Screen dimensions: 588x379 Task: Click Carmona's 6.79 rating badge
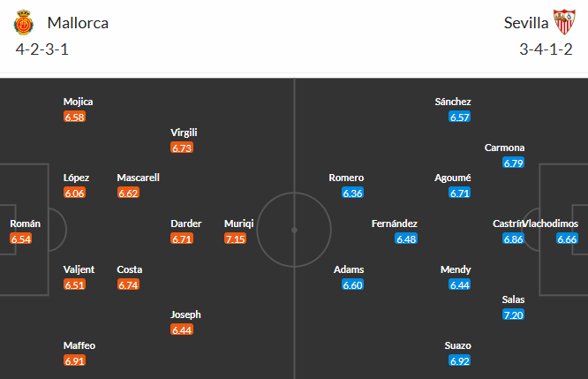click(513, 163)
